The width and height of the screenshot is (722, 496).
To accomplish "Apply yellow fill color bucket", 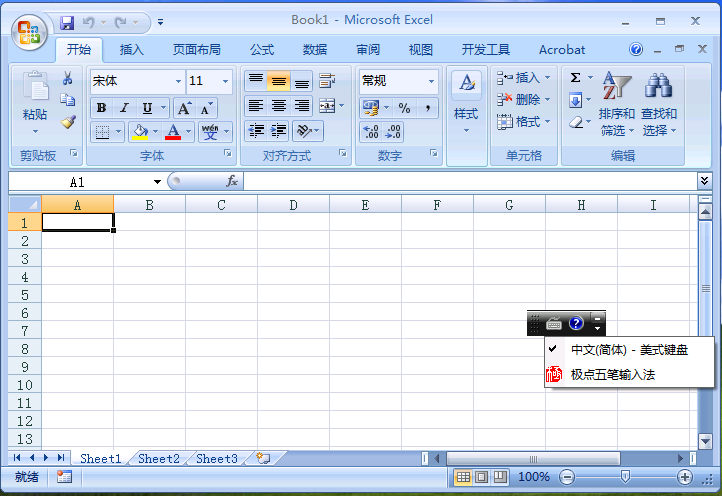I will (x=140, y=132).
